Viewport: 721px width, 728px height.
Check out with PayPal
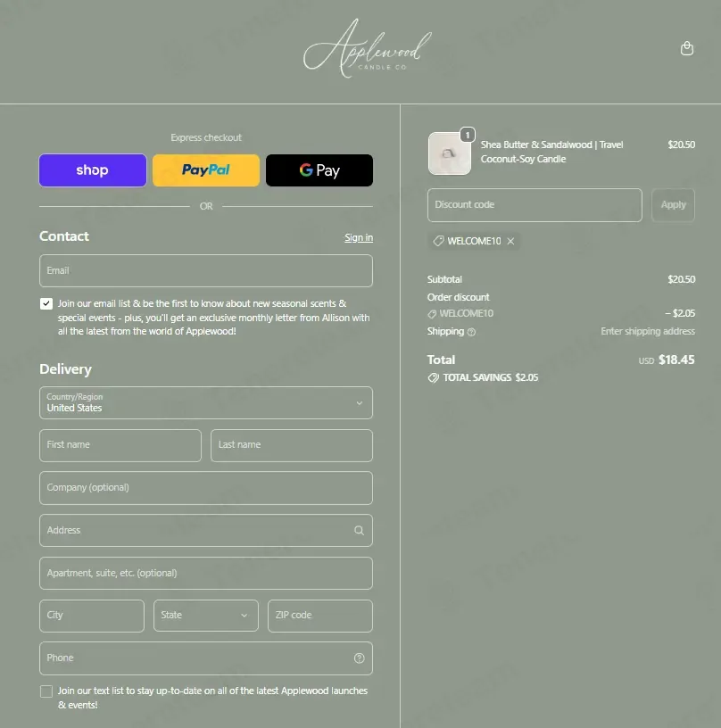pyautogui.click(x=206, y=170)
